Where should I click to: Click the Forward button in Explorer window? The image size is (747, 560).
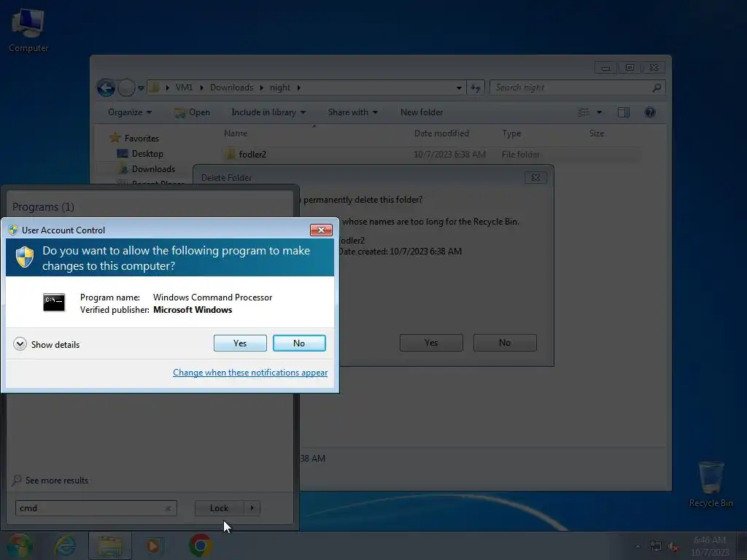click(126, 87)
